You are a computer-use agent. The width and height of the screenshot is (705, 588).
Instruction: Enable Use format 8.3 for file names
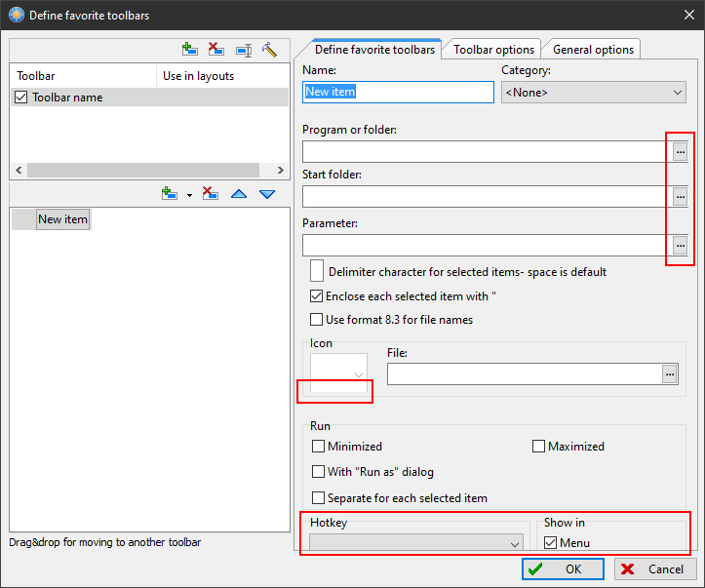pos(316,319)
